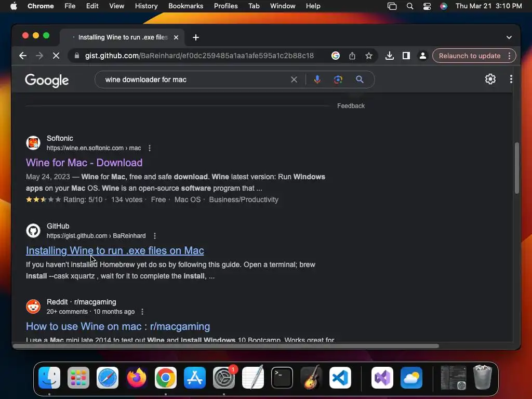
Task: Open the File menu
Action: click(70, 6)
